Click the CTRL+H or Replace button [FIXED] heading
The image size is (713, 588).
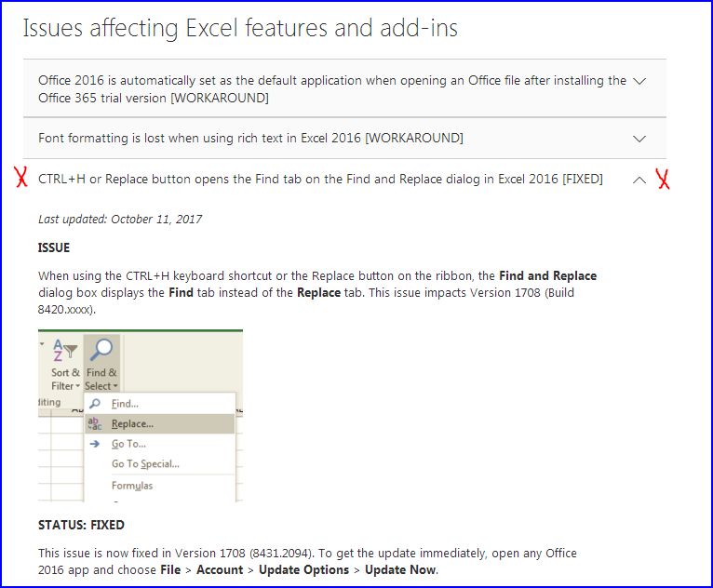[320, 179]
